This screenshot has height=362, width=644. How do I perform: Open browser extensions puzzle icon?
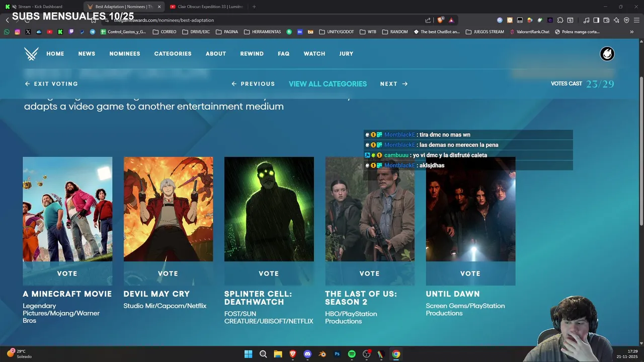coord(560,20)
